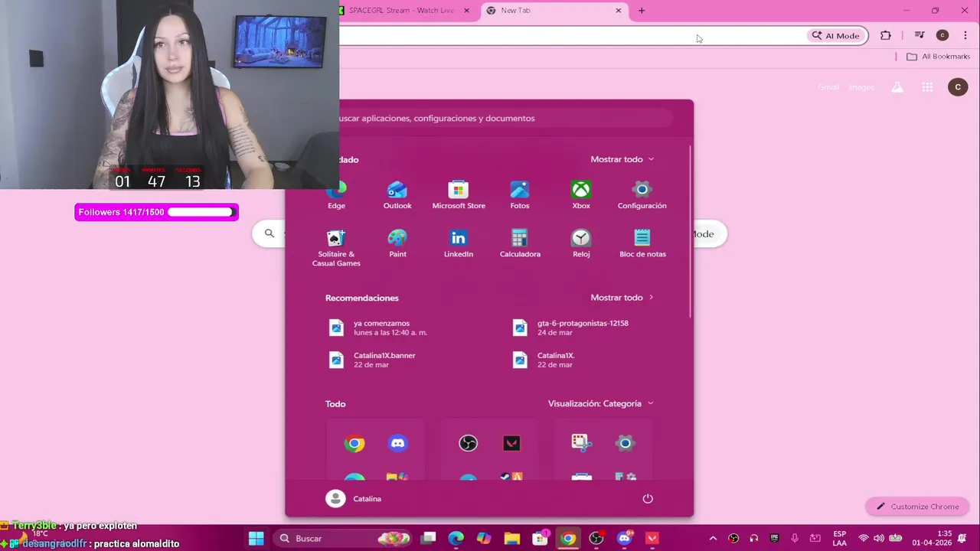
Task: Click the Start menu search field
Action: 505,118
